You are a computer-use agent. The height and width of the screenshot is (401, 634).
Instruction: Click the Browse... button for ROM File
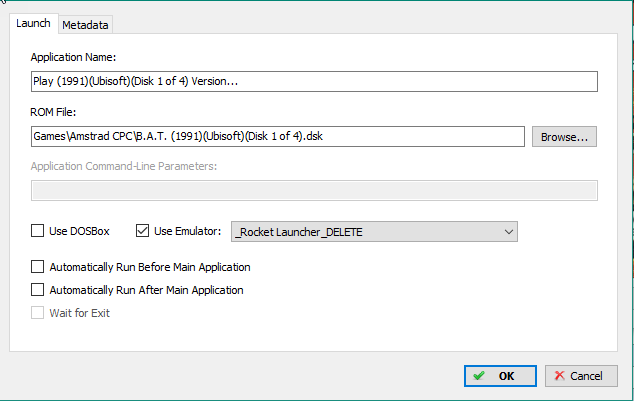pyautogui.click(x=564, y=137)
